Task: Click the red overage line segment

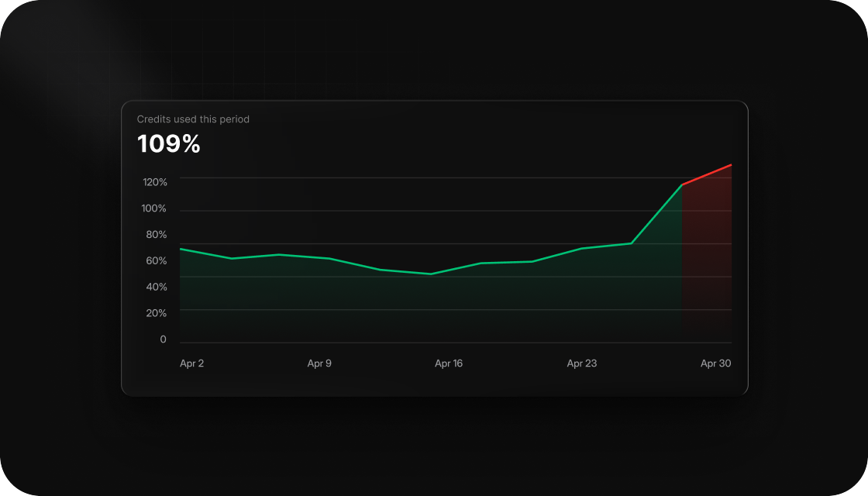Action: tap(707, 174)
